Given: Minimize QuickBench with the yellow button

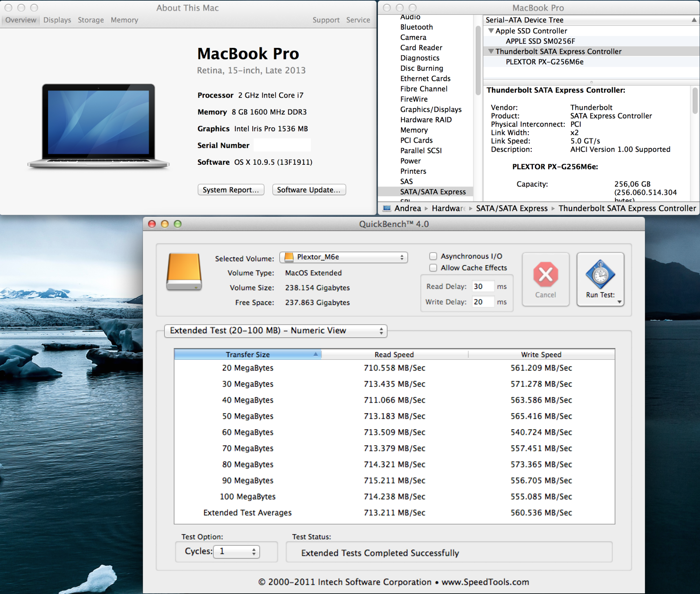Looking at the screenshot, I should pos(165,224).
